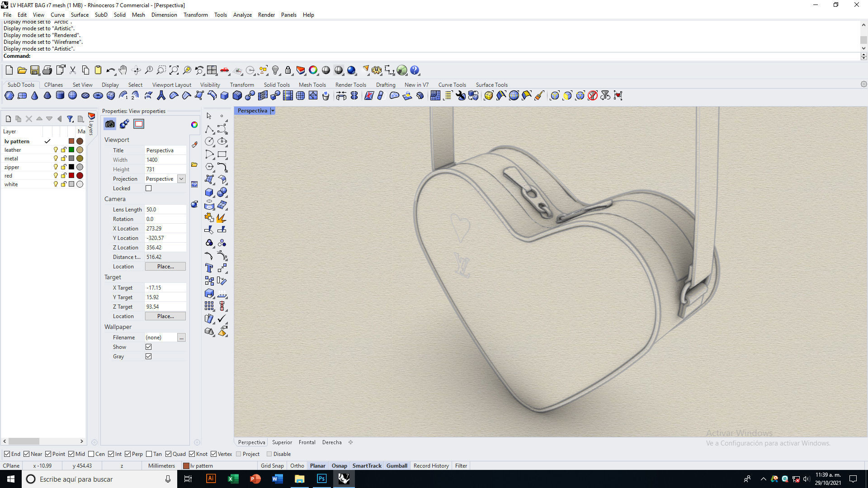This screenshot has width=868, height=488.
Task: Switch to the Frontal viewport tab
Action: tap(307, 442)
